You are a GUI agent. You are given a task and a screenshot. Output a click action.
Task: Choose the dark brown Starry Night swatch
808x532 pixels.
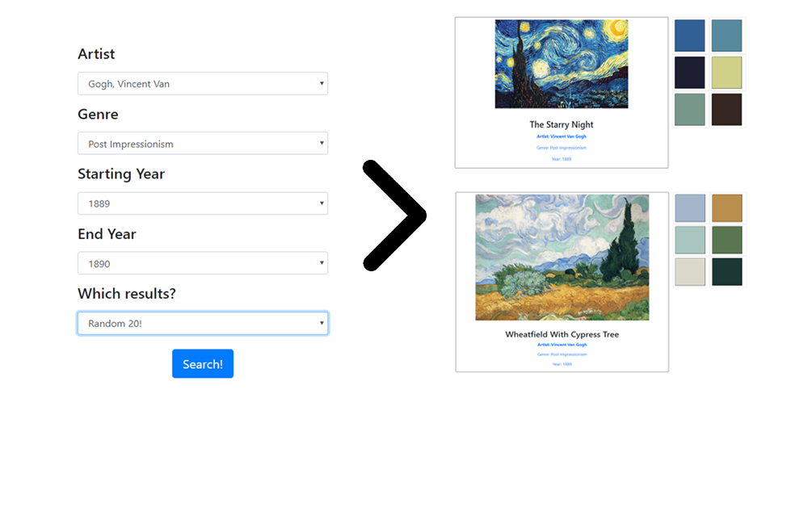[x=726, y=110]
